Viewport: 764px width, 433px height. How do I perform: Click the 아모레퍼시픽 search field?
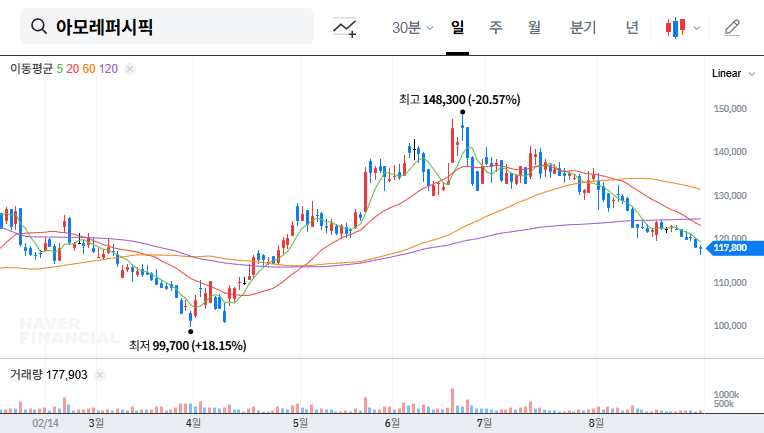167,26
